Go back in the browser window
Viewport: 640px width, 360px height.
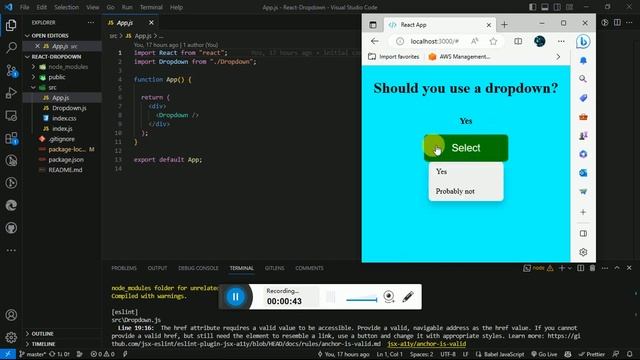375,41
